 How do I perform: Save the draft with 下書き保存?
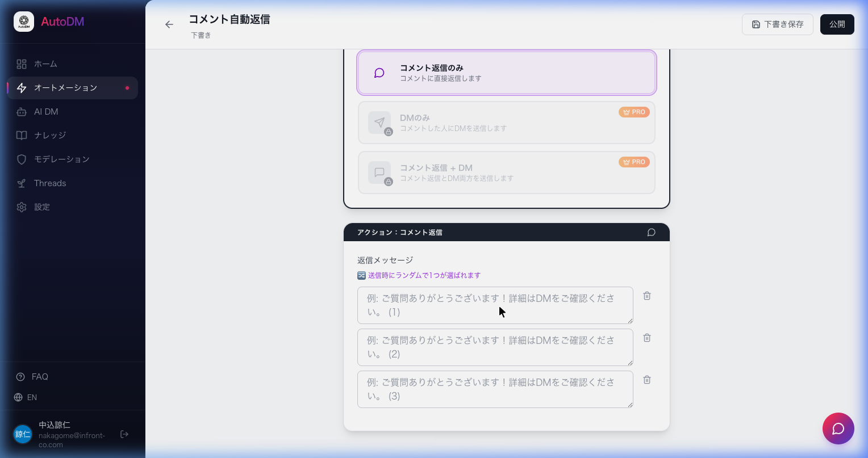(778, 24)
